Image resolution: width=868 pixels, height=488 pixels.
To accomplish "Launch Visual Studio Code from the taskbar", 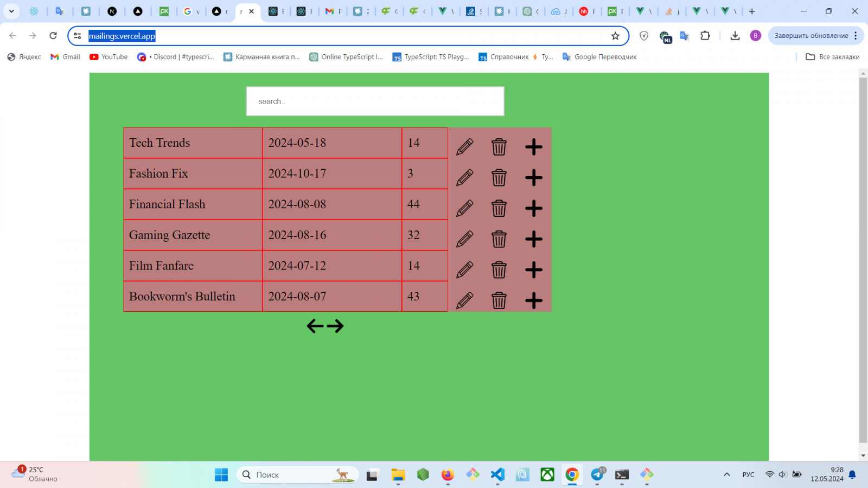I will tap(497, 475).
